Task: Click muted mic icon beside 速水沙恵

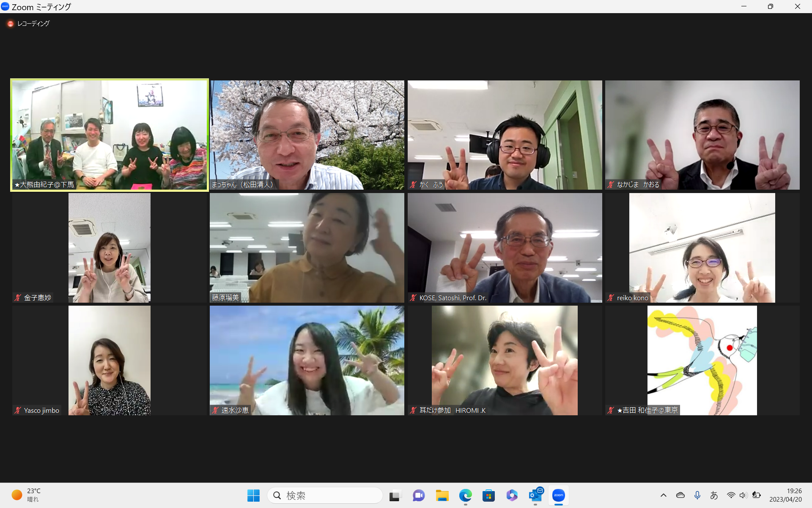Action: tap(216, 410)
